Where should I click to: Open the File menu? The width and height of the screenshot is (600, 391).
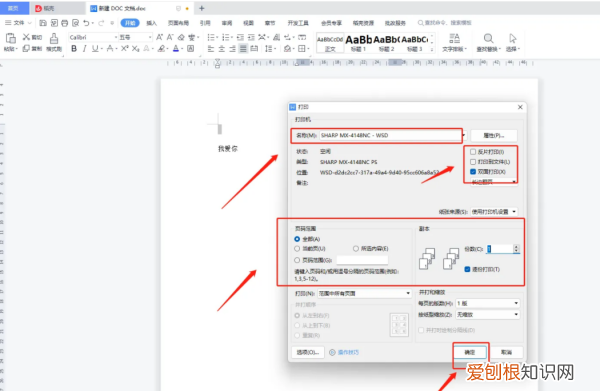pos(18,23)
